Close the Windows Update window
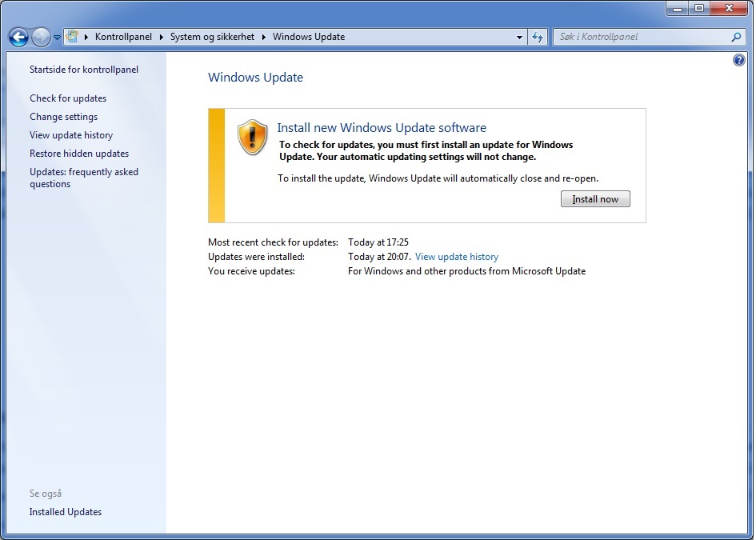Screen dimensions: 756x540 coord(729,8)
